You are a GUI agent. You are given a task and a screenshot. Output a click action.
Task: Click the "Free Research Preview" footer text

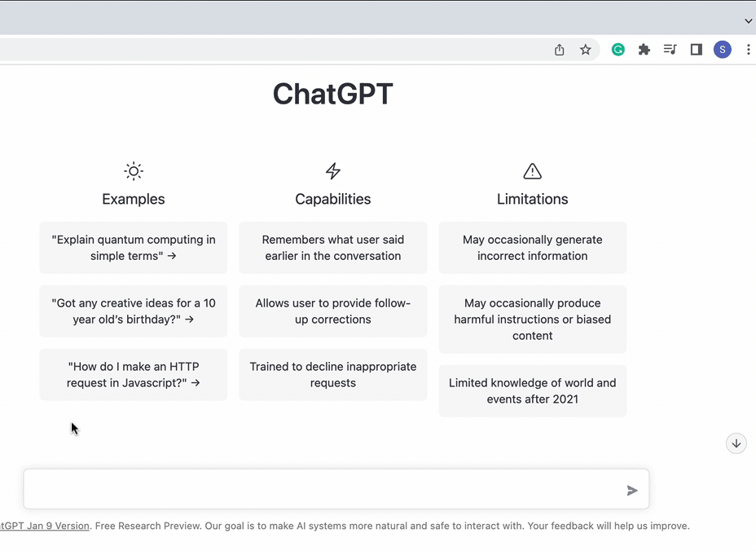(147, 526)
